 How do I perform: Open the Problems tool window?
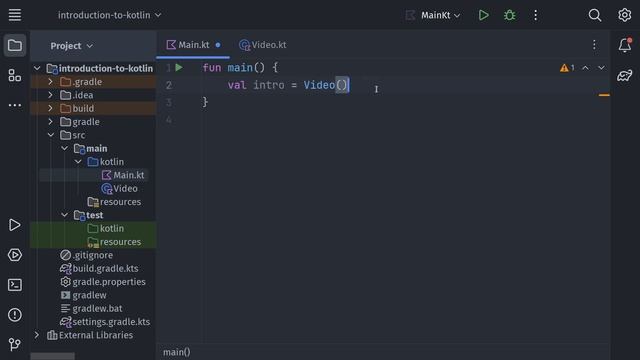(x=15, y=315)
